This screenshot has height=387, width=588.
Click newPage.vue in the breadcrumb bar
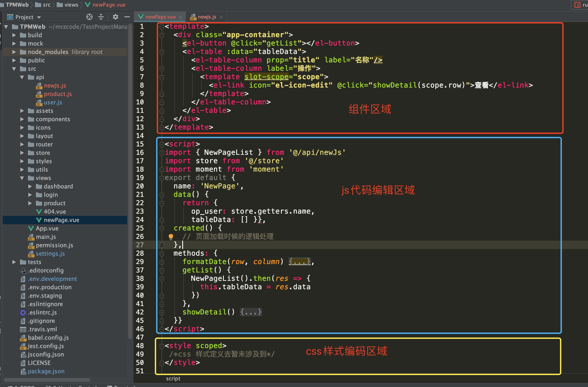click(109, 5)
